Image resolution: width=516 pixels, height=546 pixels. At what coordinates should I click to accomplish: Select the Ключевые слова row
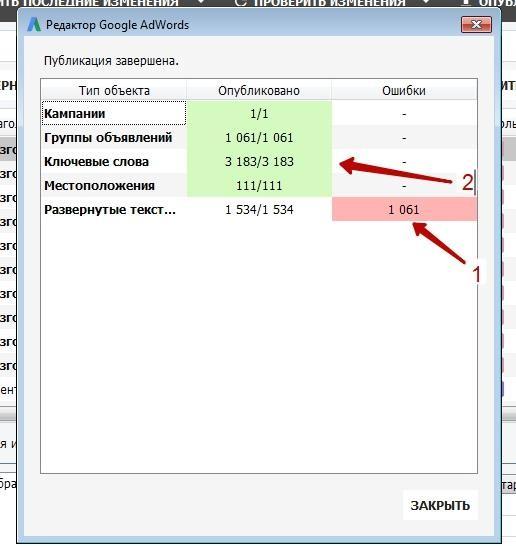click(x=259, y=161)
